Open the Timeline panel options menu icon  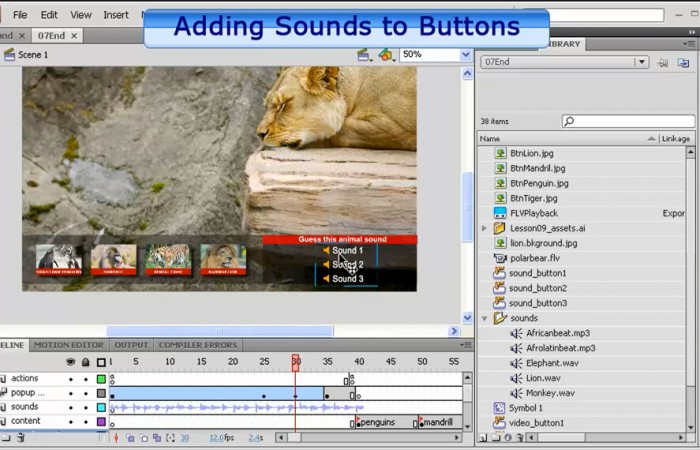click(x=466, y=345)
